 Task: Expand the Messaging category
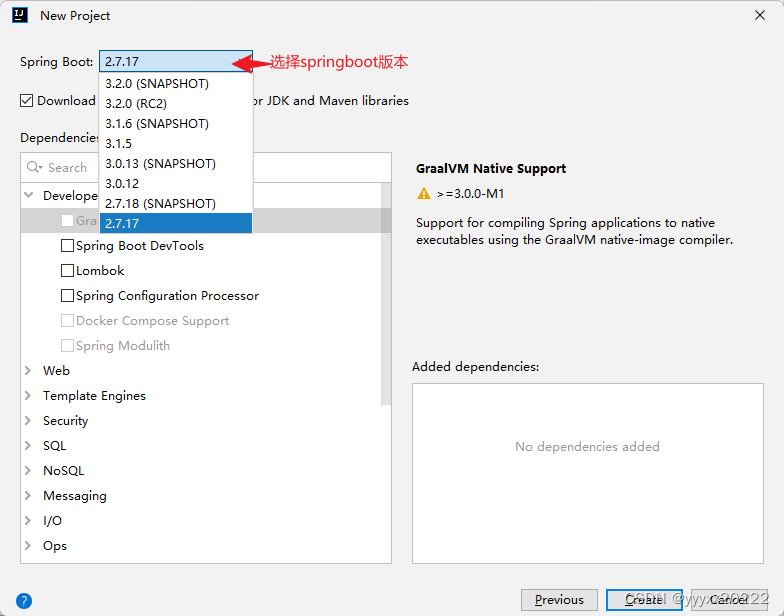(x=28, y=496)
